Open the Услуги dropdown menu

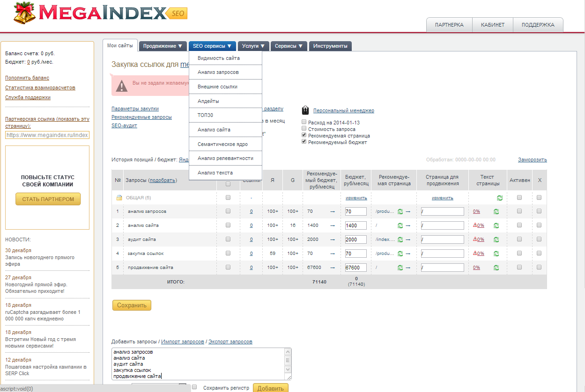tap(254, 46)
